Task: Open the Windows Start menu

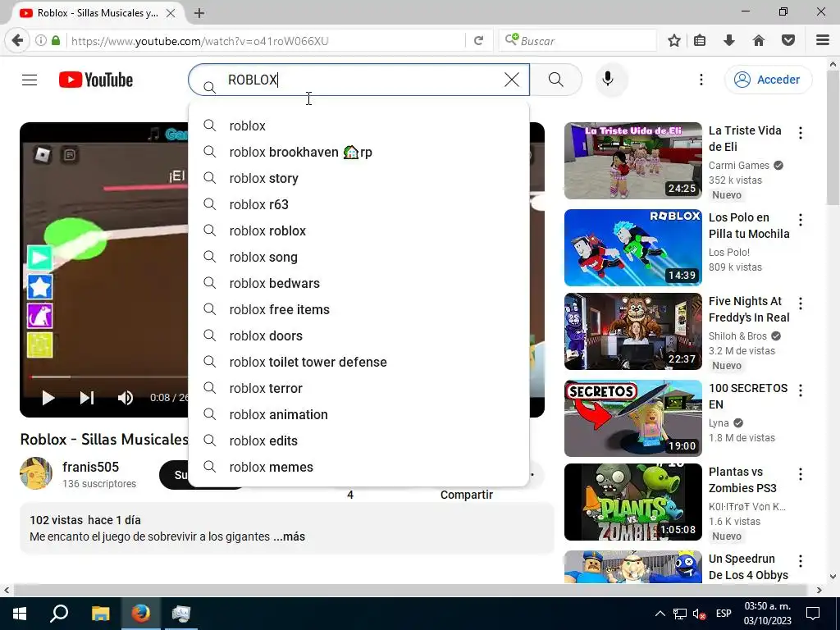Action: point(20,614)
